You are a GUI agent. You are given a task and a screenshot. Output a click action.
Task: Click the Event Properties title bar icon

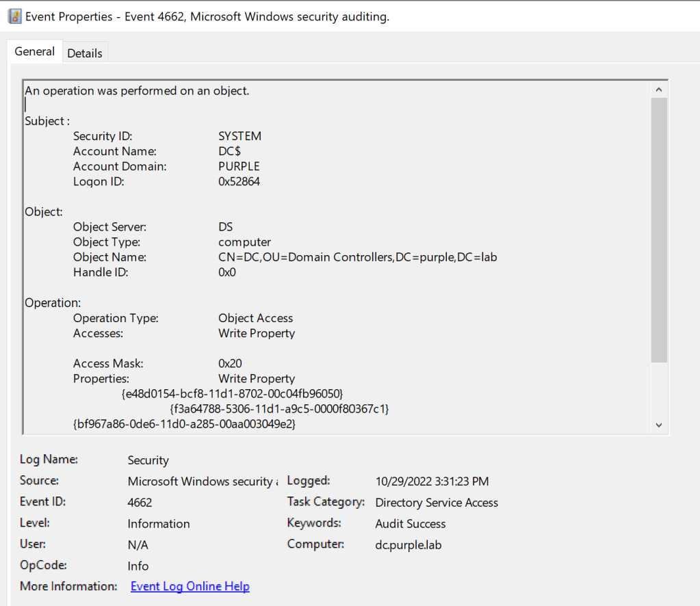[x=14, y=16]
